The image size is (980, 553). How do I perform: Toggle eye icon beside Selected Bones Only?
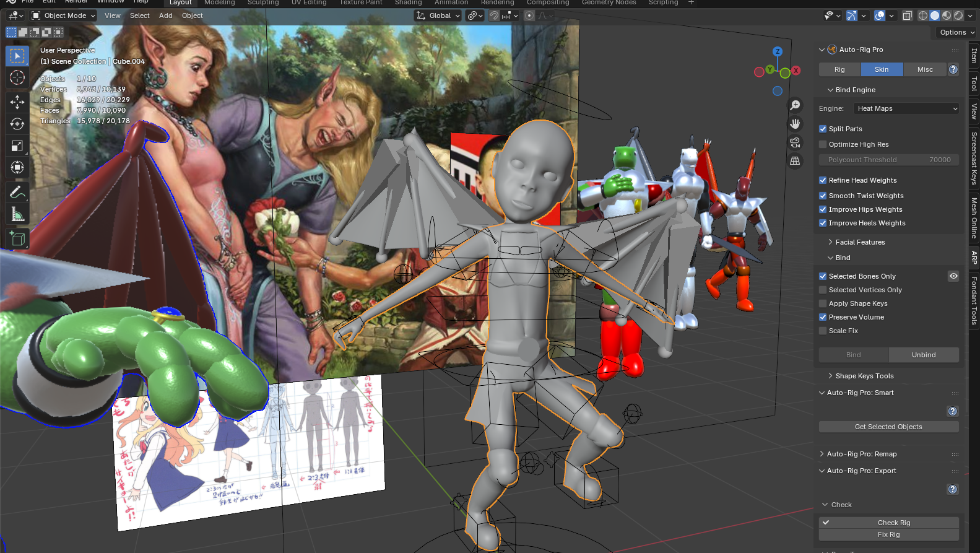pyautogui.click(x=953, y=276)
